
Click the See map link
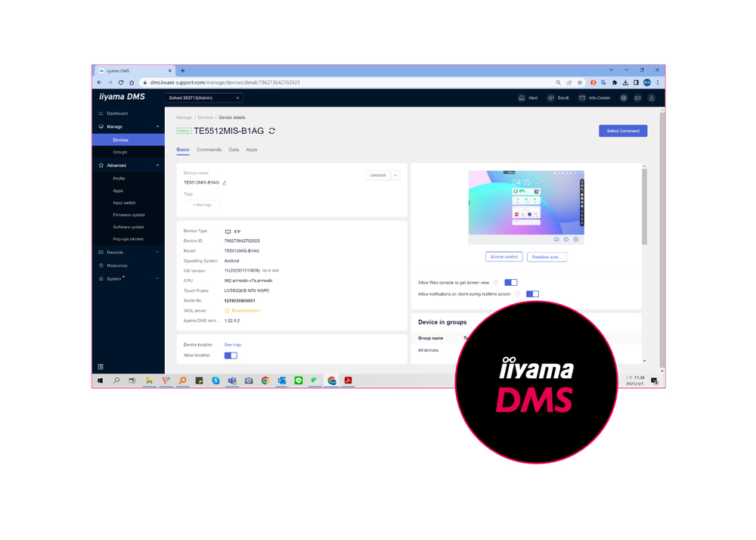[233, 345]
